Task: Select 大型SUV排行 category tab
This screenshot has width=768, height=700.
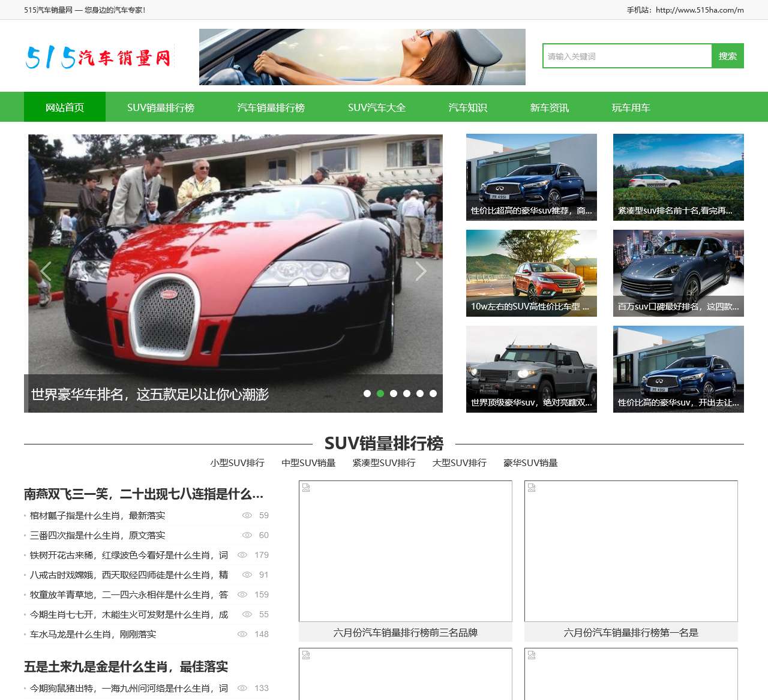Action: pyautogui.click(x=460, y=462)
